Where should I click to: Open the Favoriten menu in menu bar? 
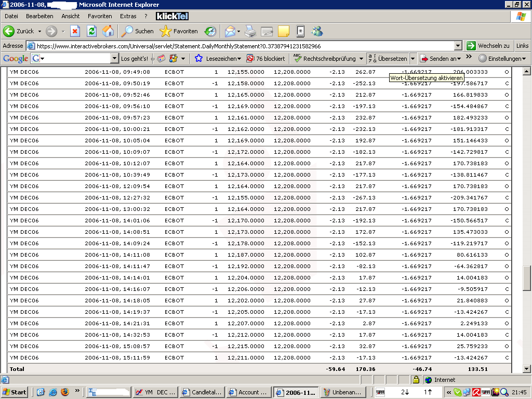(x=99, y=16)
